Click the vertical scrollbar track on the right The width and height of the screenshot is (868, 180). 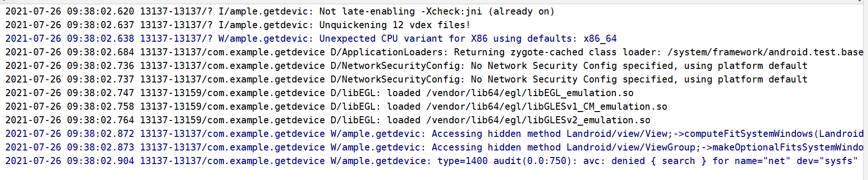click(865, 91)
